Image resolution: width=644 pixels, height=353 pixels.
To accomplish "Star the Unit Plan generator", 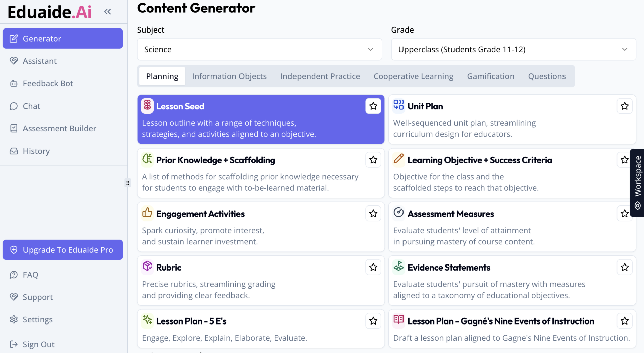I will pos(624,106).
